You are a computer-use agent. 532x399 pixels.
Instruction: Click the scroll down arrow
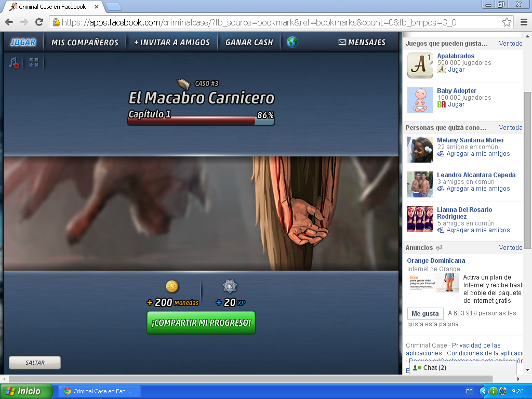(528, 369)
